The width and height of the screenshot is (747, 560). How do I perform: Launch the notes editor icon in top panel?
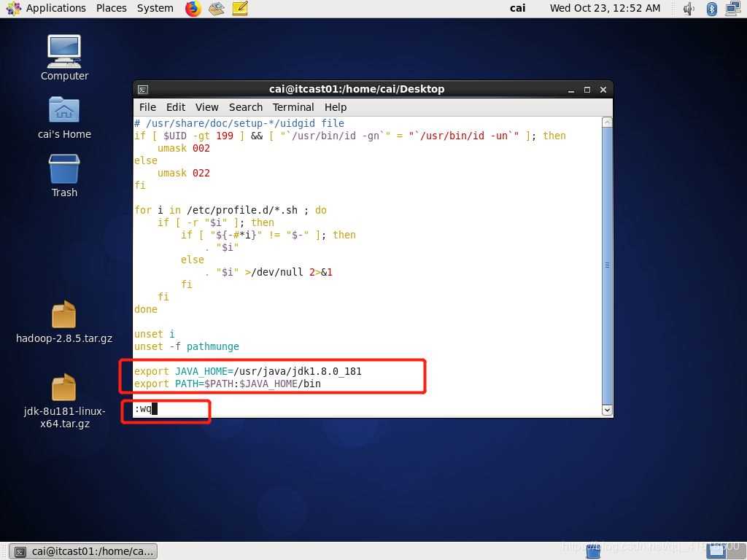click(x=240, y=9)
